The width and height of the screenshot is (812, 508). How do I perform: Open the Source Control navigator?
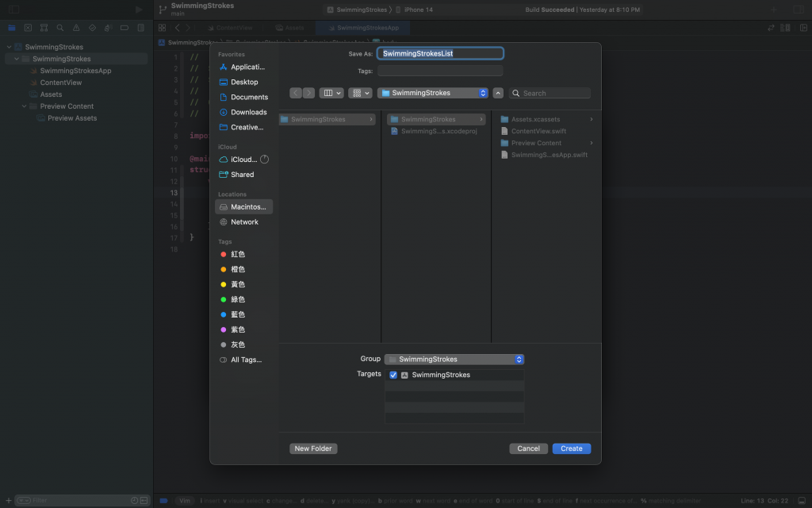point(28,28)
